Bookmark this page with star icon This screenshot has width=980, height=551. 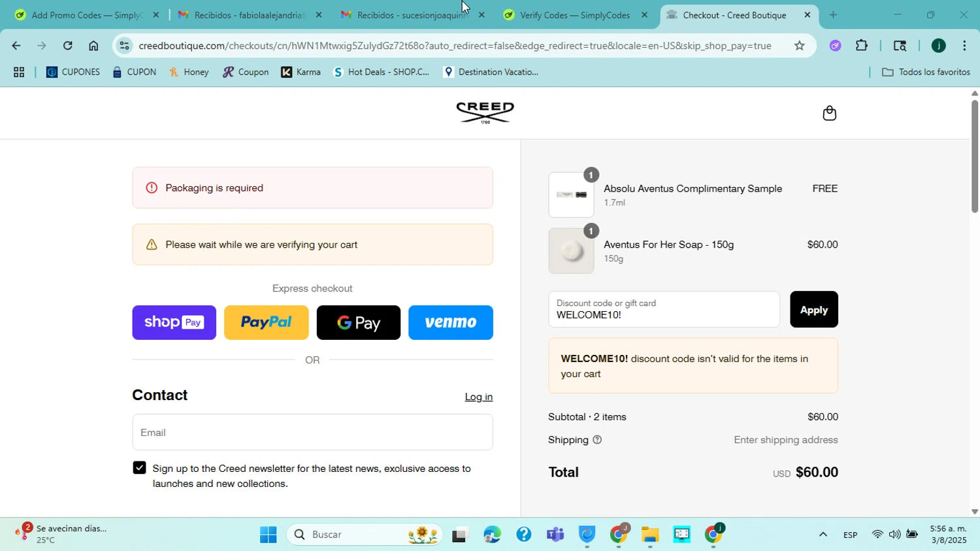point(799,46)
